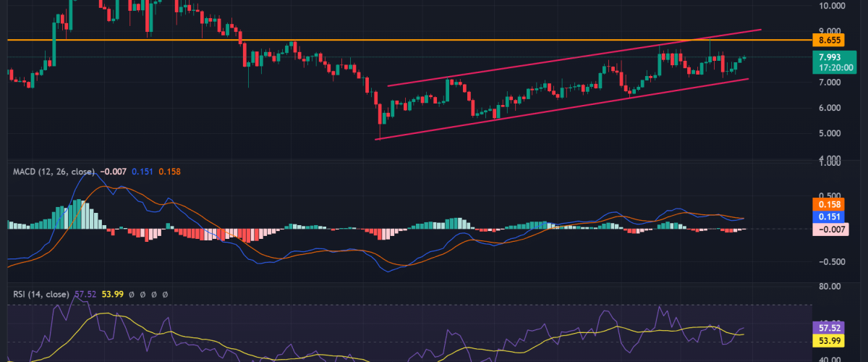Viewport: 868px width, 362px height.
Task: Click the 10.000 price scale label
Action: (x=825, y=6)
